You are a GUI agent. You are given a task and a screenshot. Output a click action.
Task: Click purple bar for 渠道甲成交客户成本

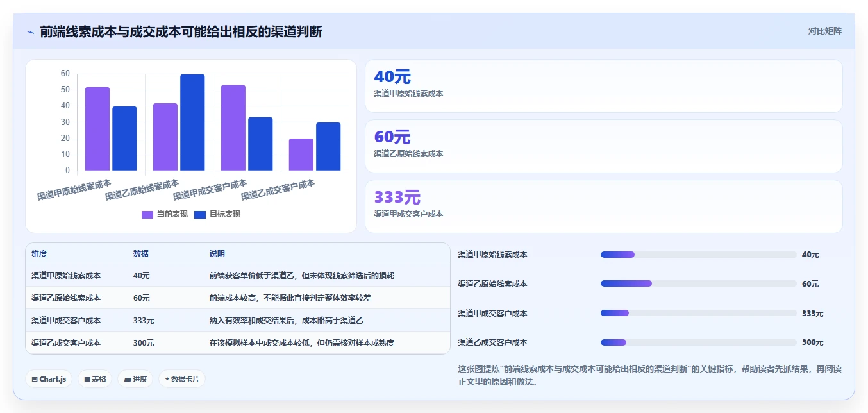[233, 128]
